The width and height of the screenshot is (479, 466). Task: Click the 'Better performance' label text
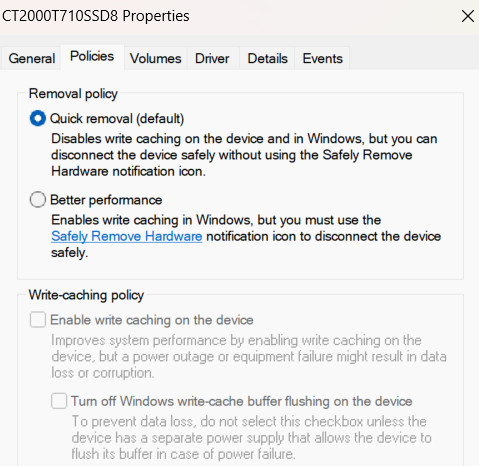(106, 200)
